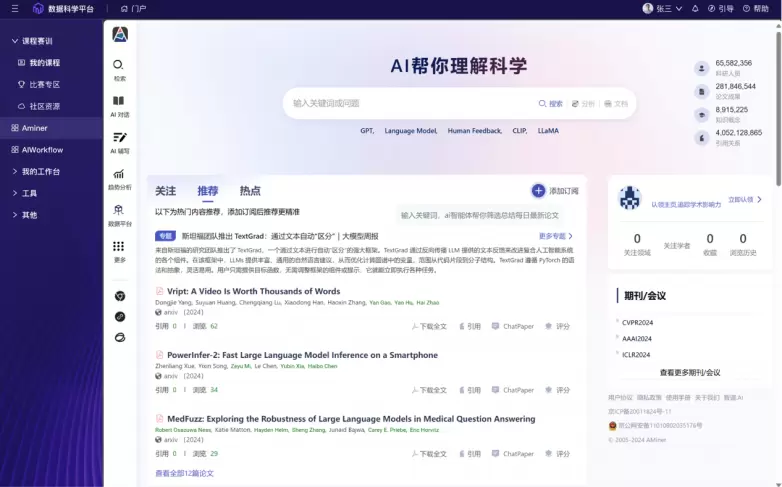Open the 趋势分析 trend analysis icon

tap(119, 174)
